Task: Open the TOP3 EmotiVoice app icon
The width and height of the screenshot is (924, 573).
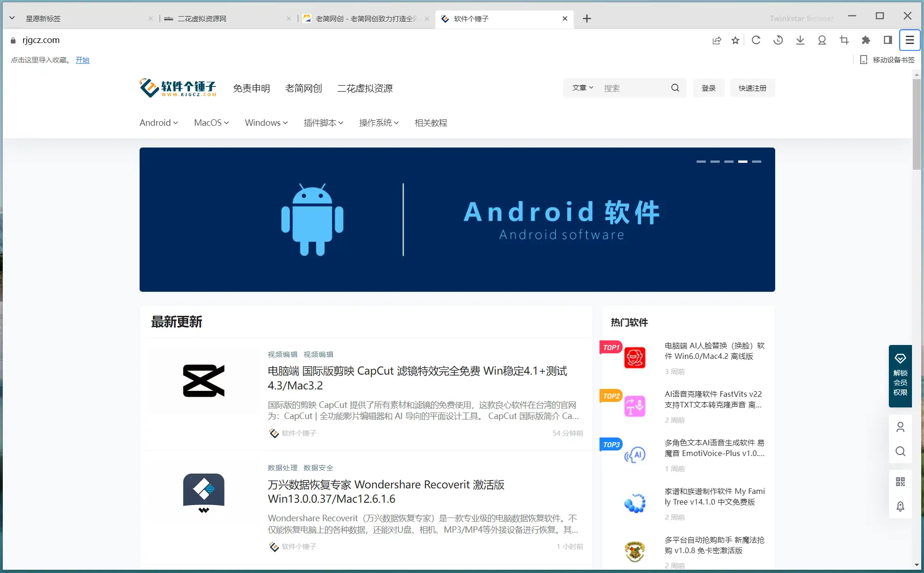Action: (x=635, y=455)
